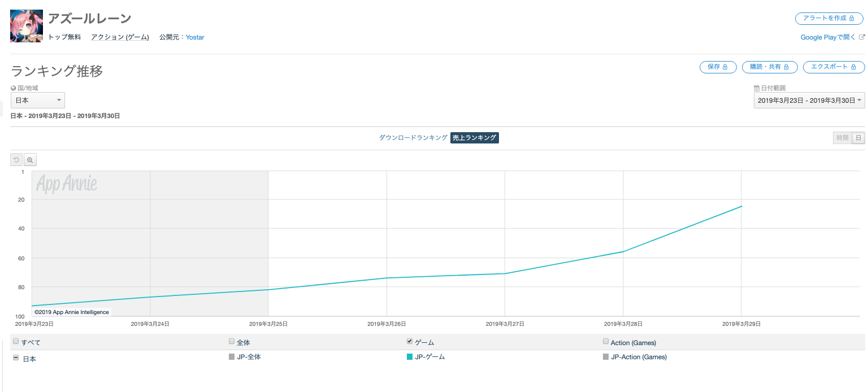
Task: Tick the Action (Games) checkbox
Action: 606,342
